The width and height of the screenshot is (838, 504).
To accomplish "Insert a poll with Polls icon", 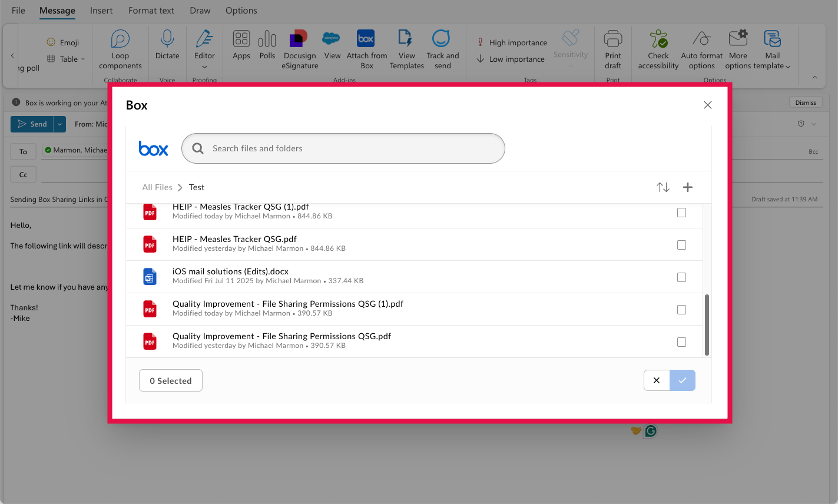I will pos(267,45).
